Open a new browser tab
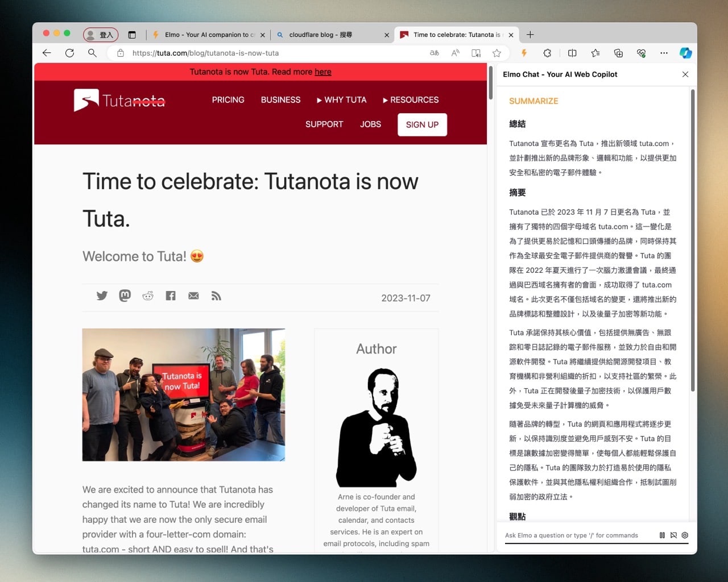The width and height of the screenshot is (728, 582). click(530, 35)
